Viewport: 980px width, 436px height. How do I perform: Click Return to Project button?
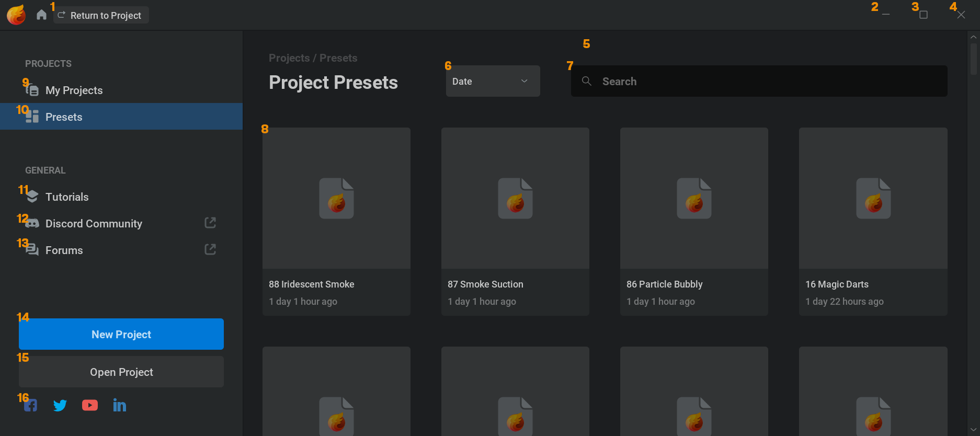[x=101, y=15]
